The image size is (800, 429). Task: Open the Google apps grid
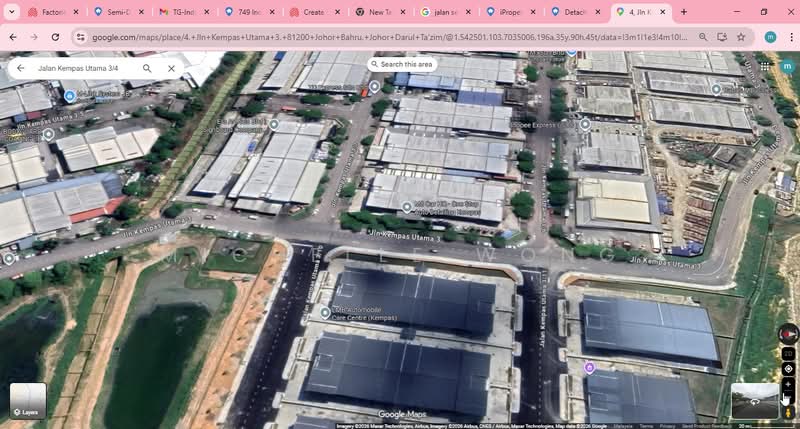(x=765, y=66)
